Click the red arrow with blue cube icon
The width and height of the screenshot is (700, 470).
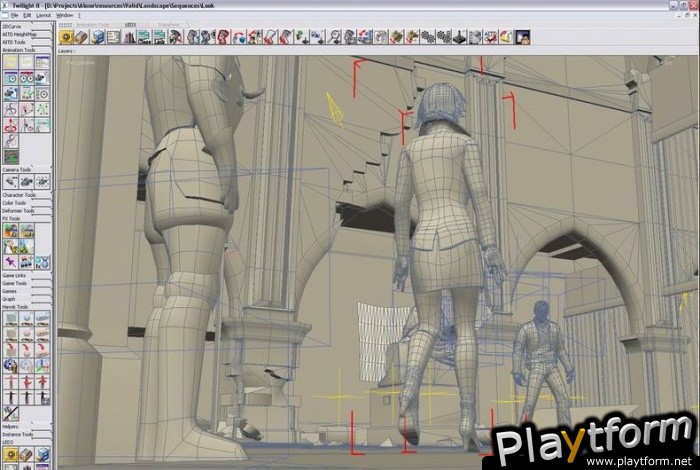click(x=239, y=37)
